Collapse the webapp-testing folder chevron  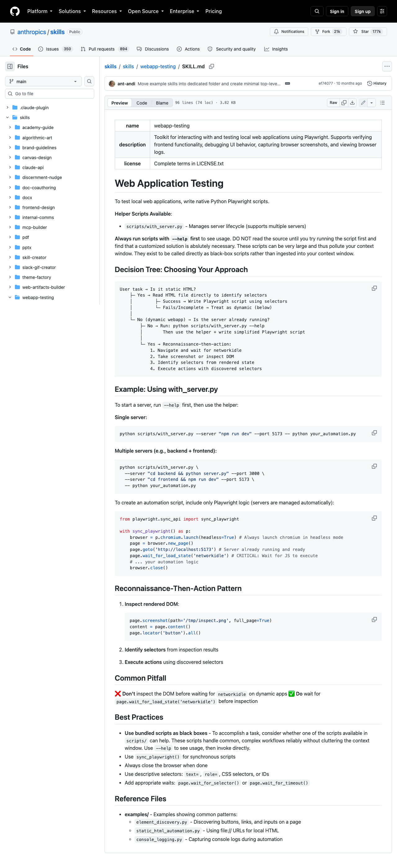10,298
